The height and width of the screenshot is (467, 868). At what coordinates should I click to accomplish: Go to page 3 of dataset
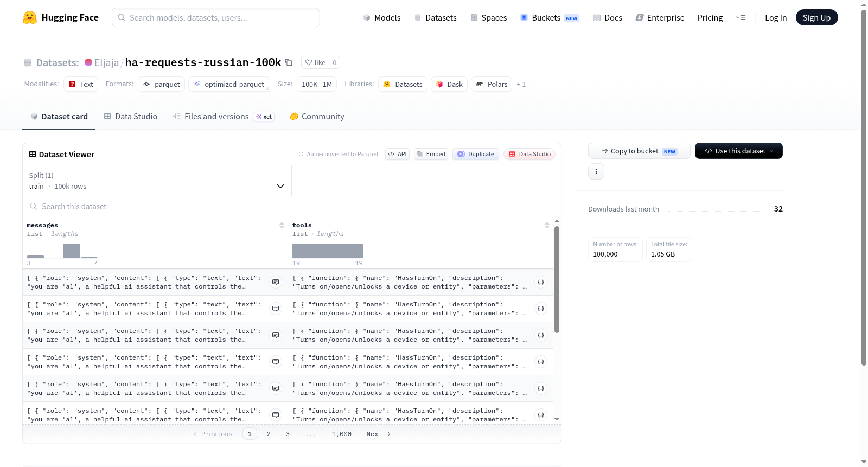[x=288, y=434]
